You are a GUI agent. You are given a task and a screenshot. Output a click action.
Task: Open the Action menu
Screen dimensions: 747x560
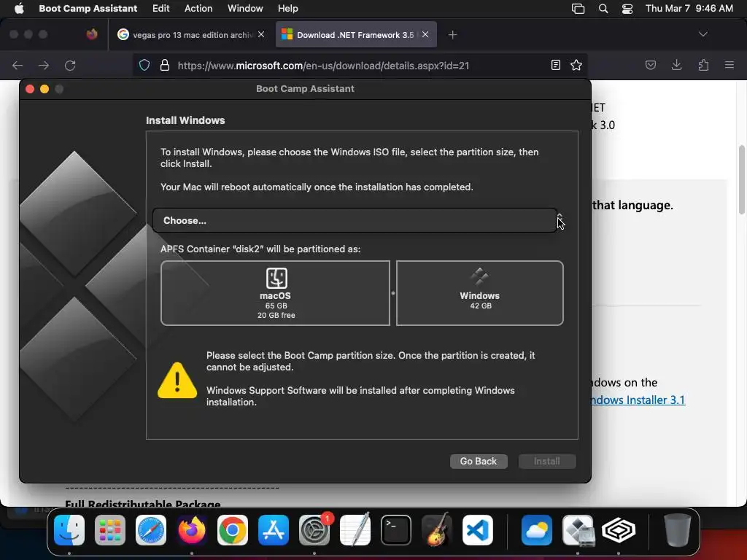click(198, 8)
